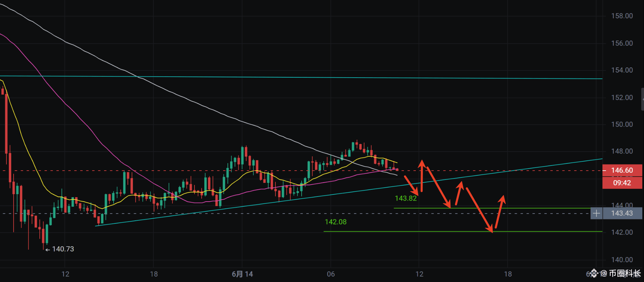Click the 154.00 price axis label
Screen dimensions: 644x282
(x=622, y=70)
